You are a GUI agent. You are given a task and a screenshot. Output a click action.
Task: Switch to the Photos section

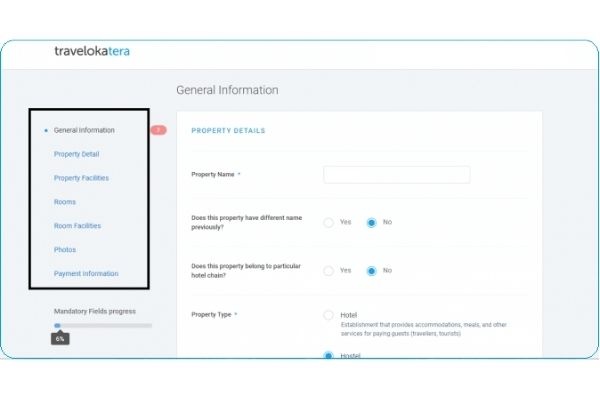[65, 250]
